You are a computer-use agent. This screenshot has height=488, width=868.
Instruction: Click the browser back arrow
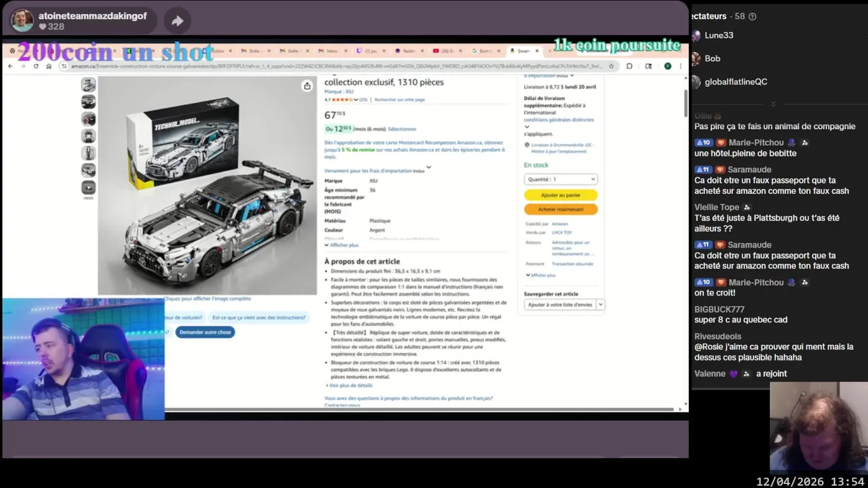(x=12, y=66)
